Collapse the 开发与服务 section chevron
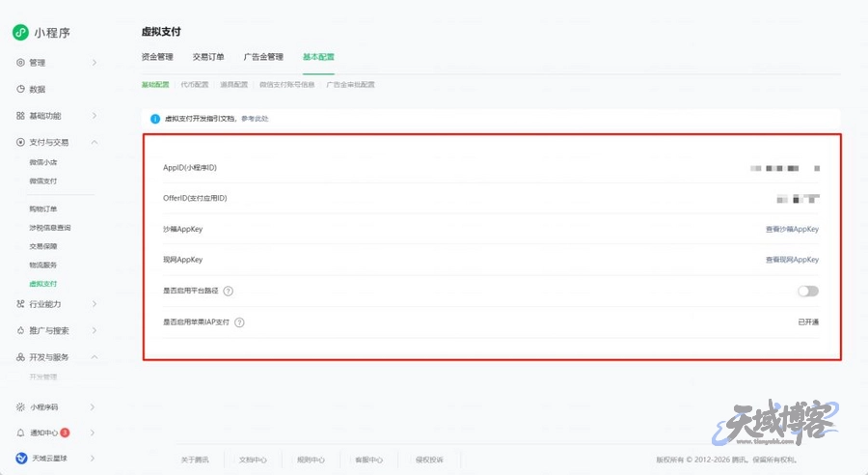The width and height of the screenshot is (868, 475). (95, 357)
